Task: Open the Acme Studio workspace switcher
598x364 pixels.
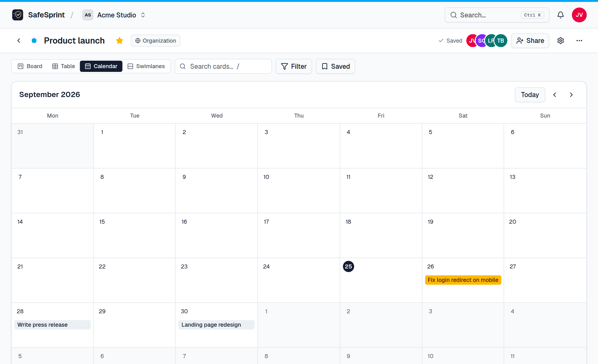Action: coord(114,15)
